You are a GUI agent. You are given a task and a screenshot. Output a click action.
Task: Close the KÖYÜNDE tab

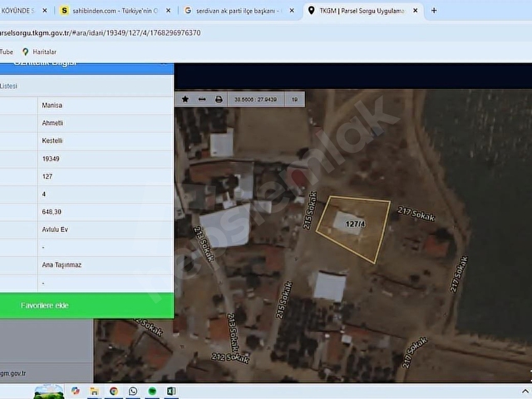(x=45, y=11)
